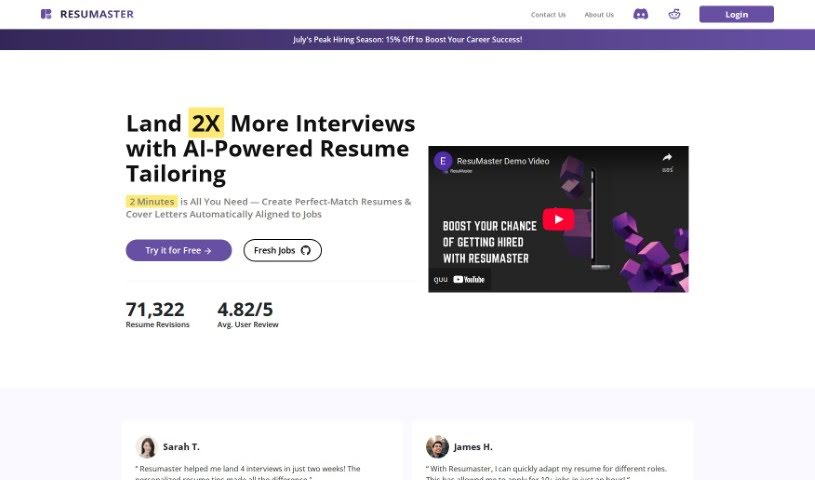Open Fresh Jobs GitHub link
815x480 pixels.
coord(282,250)
